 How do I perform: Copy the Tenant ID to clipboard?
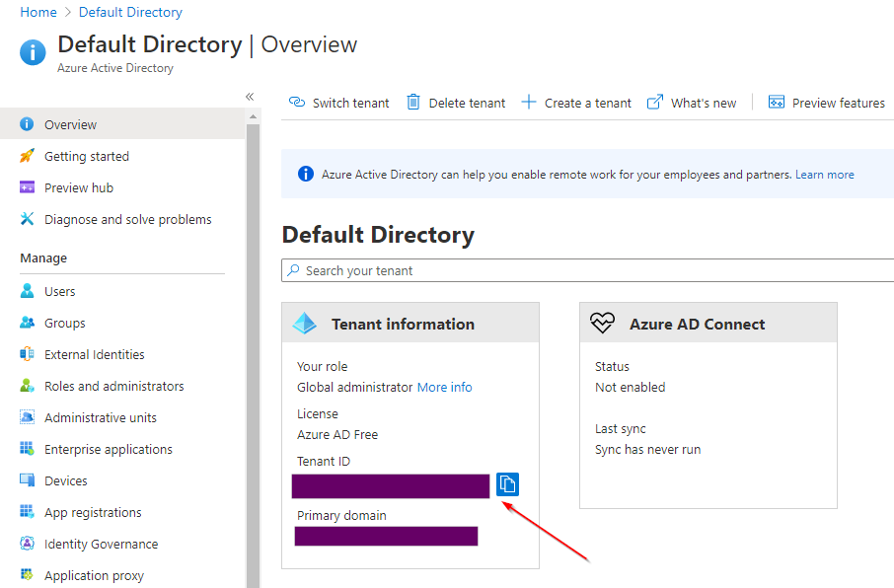click(507, 484)
